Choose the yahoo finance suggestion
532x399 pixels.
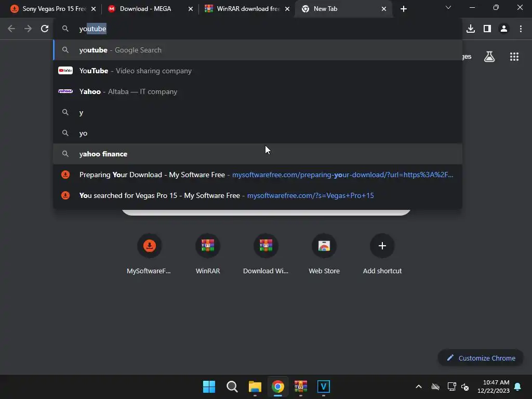tap(258, 154)
